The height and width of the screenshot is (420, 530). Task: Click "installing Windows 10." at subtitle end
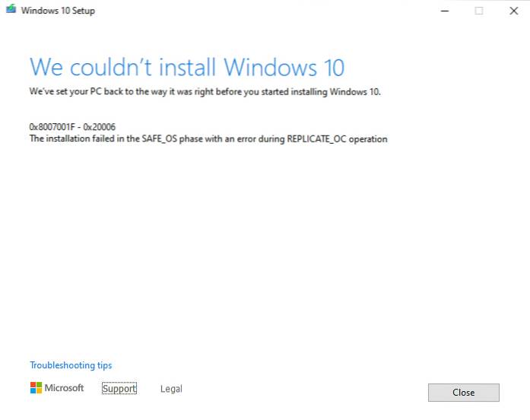[x=336, y=92]
